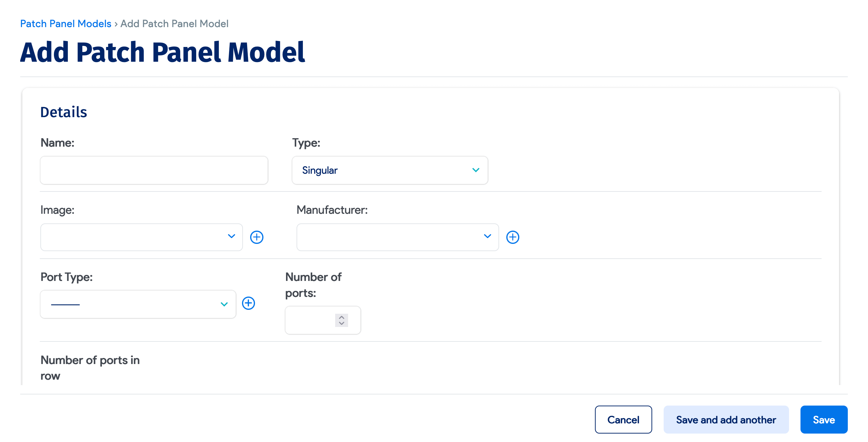Click the Port Type dropdown chevron
The image size is (868, 442).
pos(225,304)
